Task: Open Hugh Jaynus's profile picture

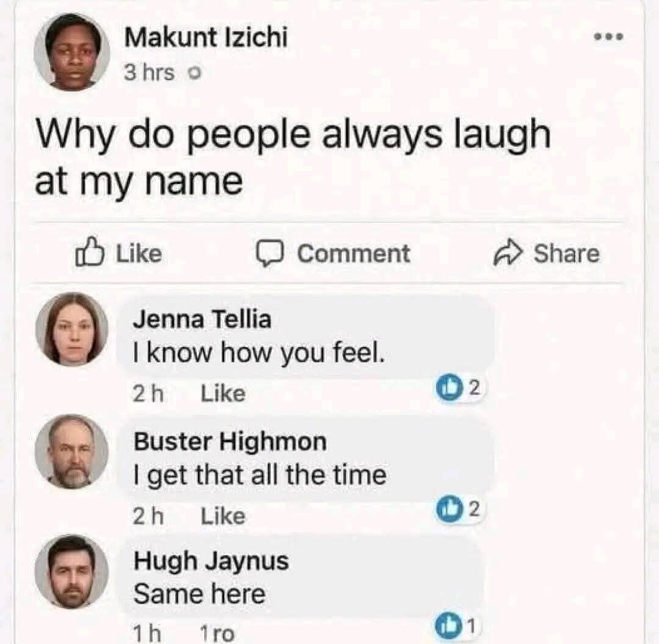Action: [x=71, y=572]
